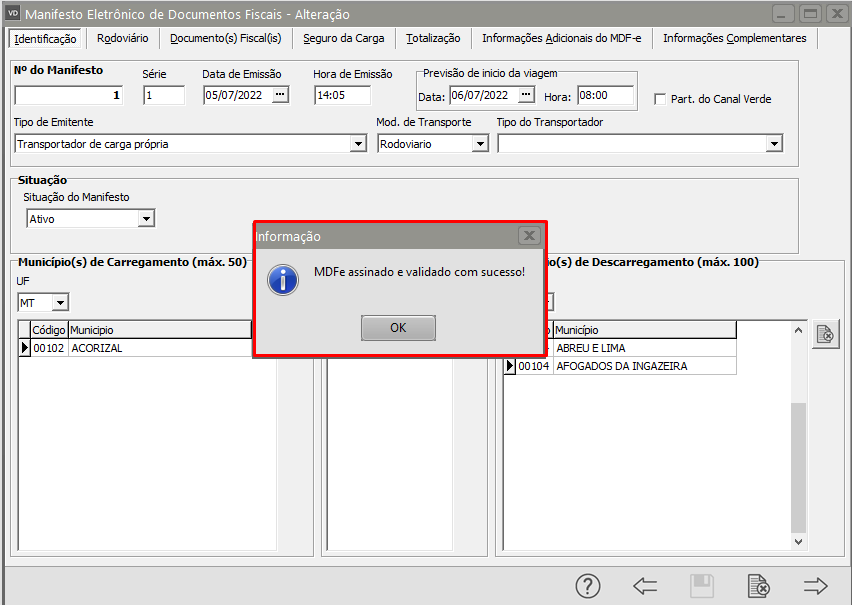
Task: Click the blue information icon in dialog
Action: 283,280
